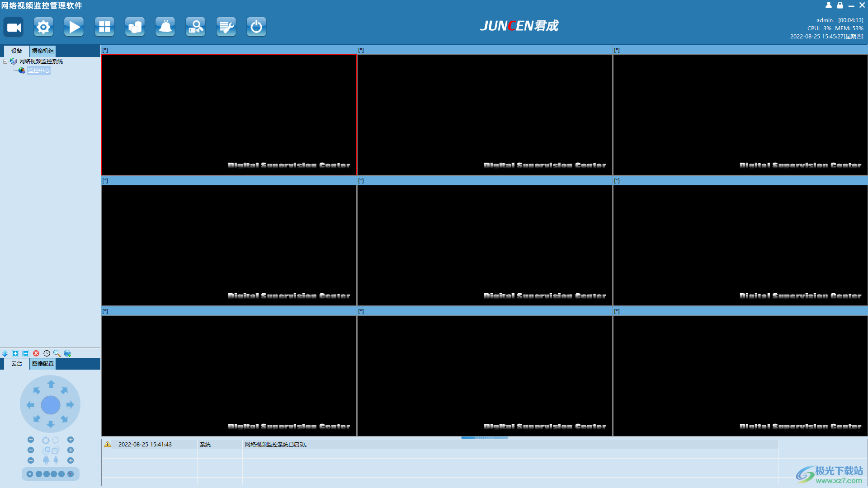Viewport: 868px width, 488px height.
Task: Click the fourth round preset dot
Action: 61,474
